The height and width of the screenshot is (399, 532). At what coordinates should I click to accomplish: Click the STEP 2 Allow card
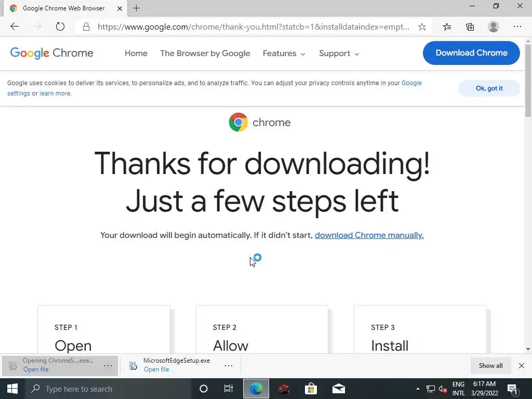point(262,329)
